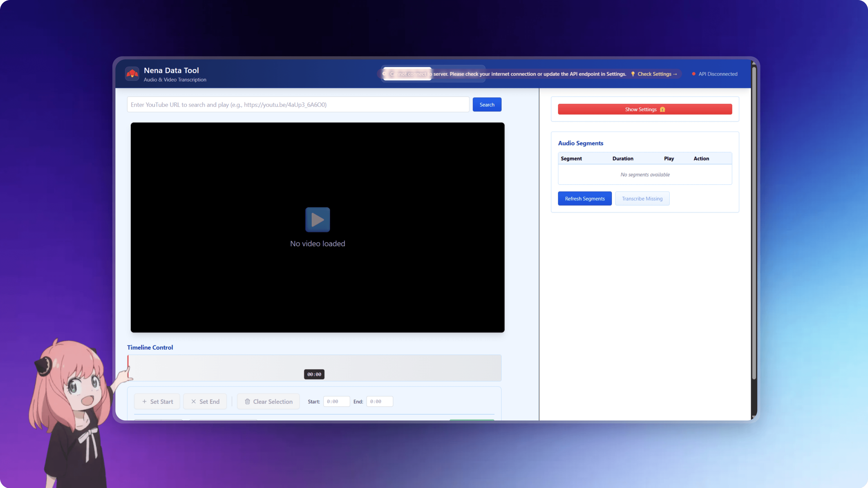Image resolution: width=868 pixels, height=488 pixels.
Task: Click the lightbulb icon beside Check Settings
Action: (633, 74)
